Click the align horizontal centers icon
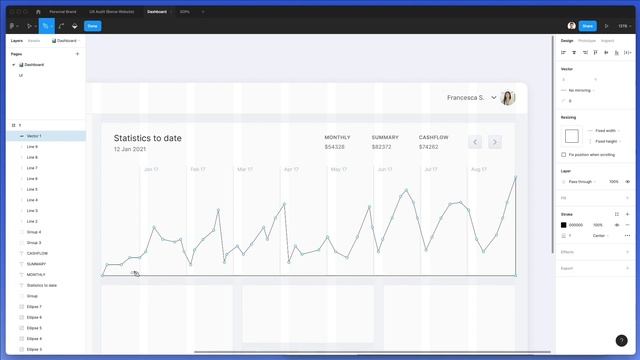Screen dimensions: 640x360 point(574,53)
